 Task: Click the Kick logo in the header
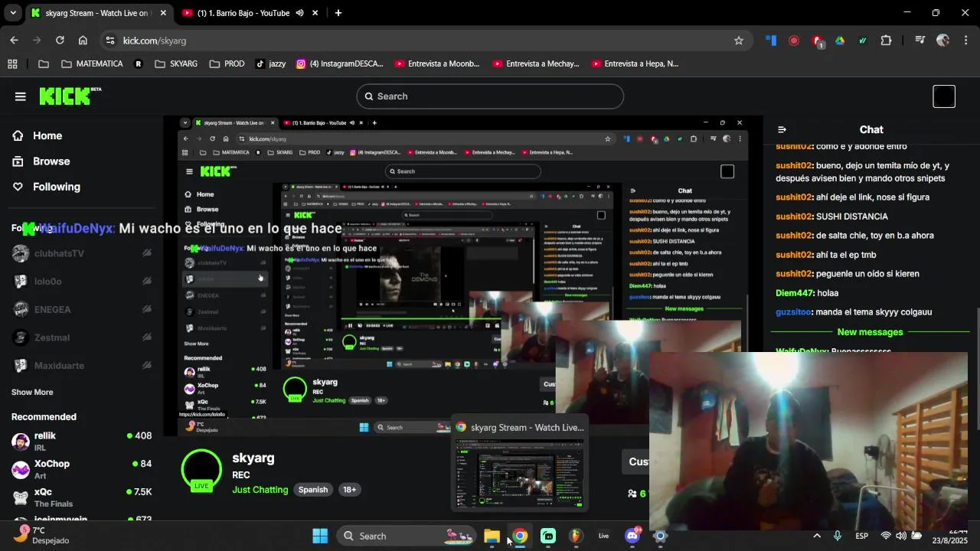point(70,96)
